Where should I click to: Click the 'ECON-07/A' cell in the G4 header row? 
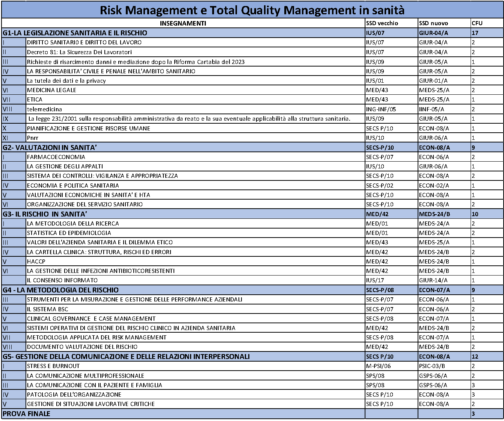(444, 290)
